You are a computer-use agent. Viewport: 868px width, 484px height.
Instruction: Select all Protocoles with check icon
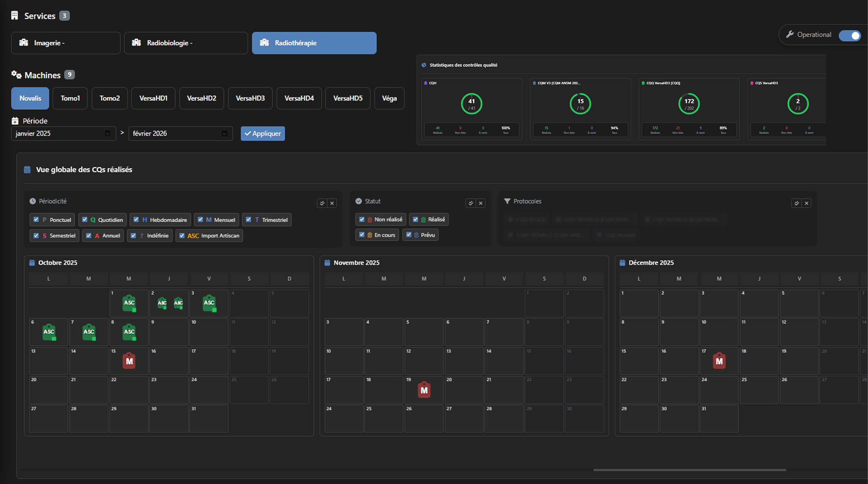796,203
